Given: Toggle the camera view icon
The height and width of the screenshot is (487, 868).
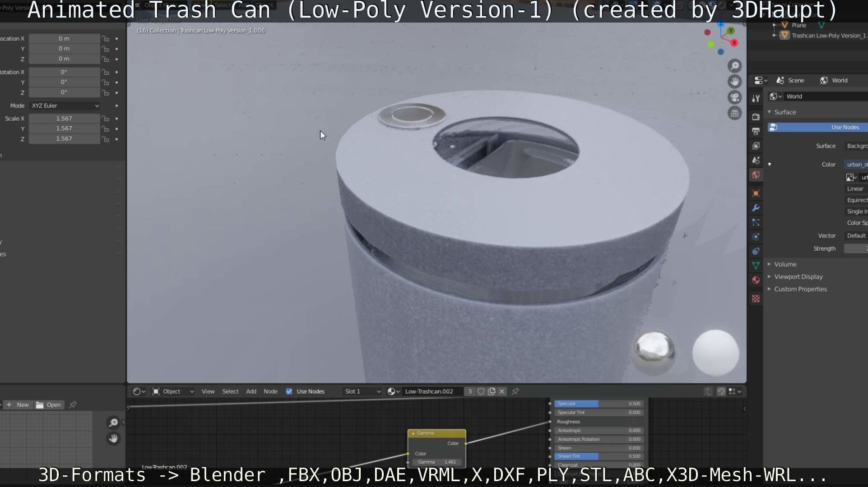Looking at the screenshot, I should tap(735, 97).
